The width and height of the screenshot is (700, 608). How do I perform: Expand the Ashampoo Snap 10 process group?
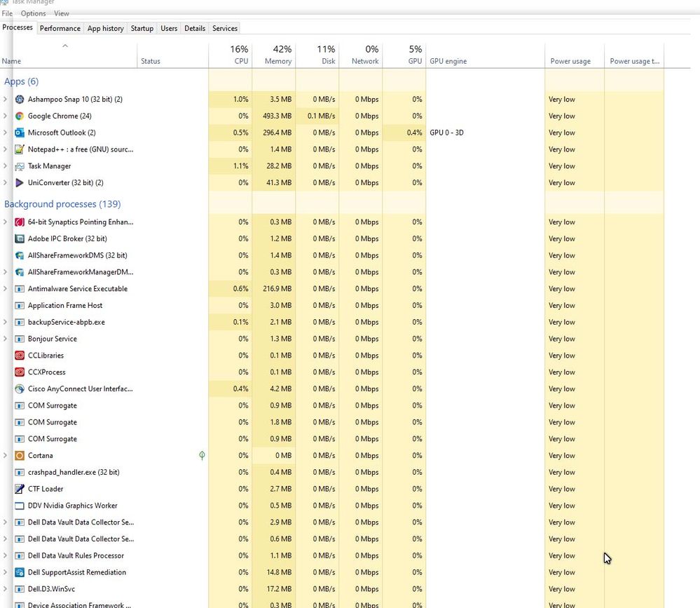pos(5,99)
